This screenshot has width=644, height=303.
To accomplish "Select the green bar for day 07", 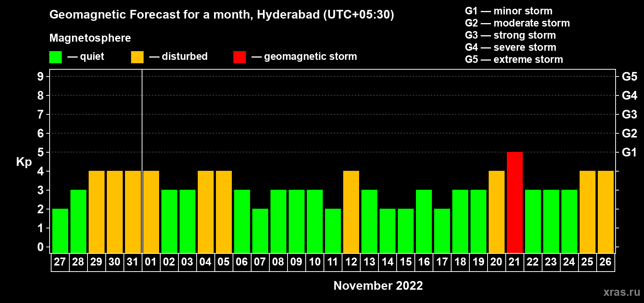I will [260, 231].
